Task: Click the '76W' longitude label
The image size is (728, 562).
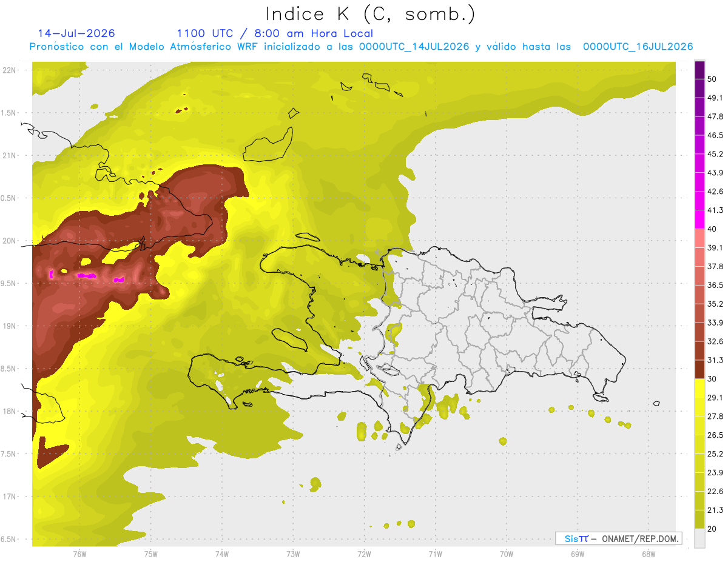Action: pyautogui.click(x=79, y=554)
